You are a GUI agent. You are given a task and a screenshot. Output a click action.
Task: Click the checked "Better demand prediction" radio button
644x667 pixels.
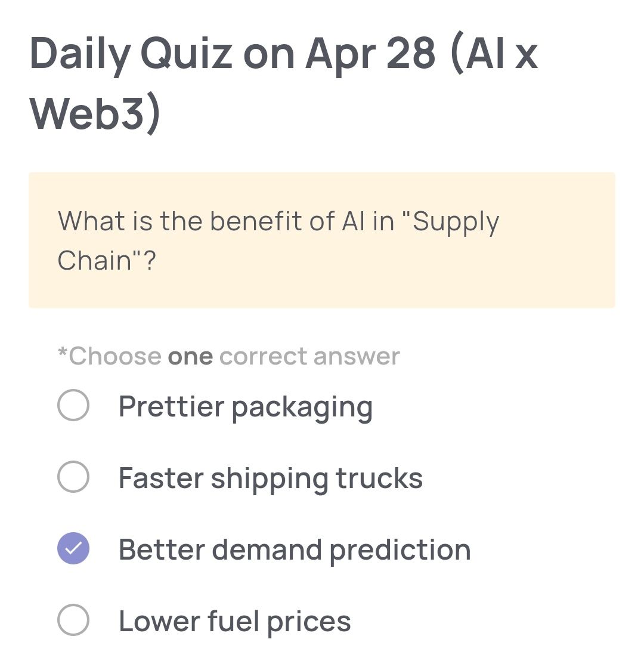pos(73,549)
